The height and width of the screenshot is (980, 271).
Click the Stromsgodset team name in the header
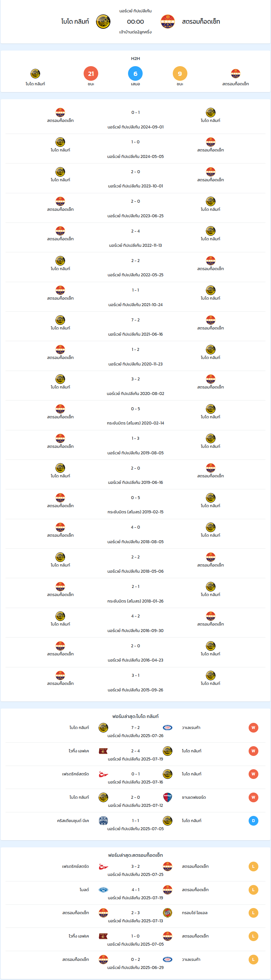click(201, 22)
